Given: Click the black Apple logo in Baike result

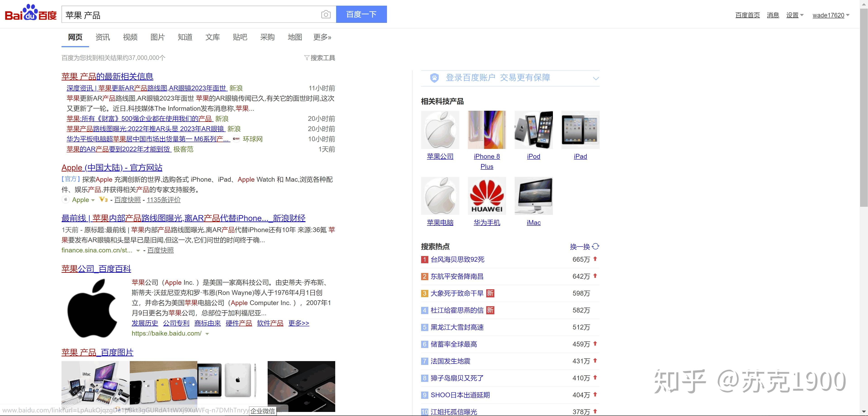Looking at the screenshot, I should [x=93, y=308].
